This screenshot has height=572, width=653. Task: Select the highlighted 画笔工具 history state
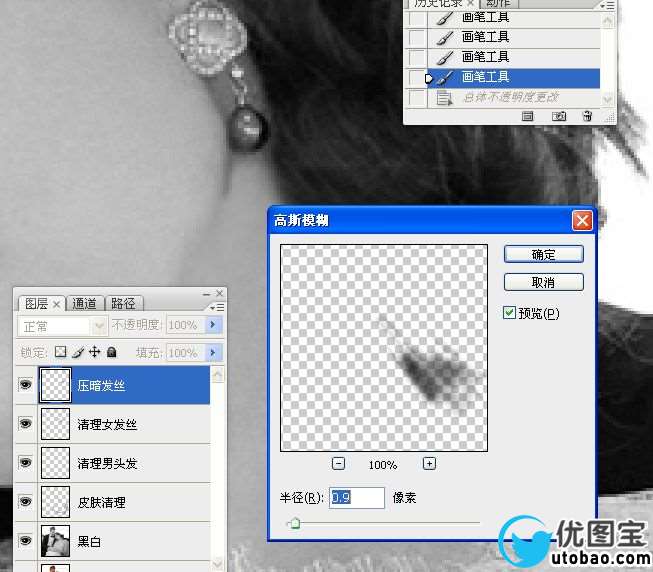tap(514, 78)
